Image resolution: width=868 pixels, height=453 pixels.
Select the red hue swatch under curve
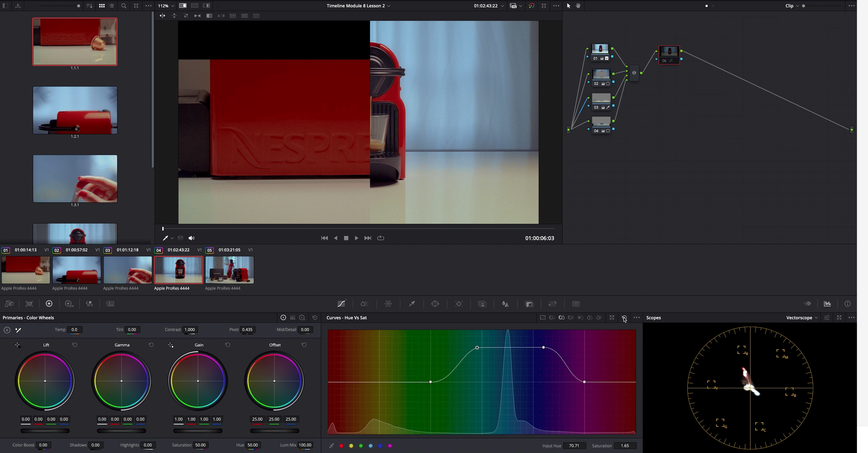pos(341,446)
